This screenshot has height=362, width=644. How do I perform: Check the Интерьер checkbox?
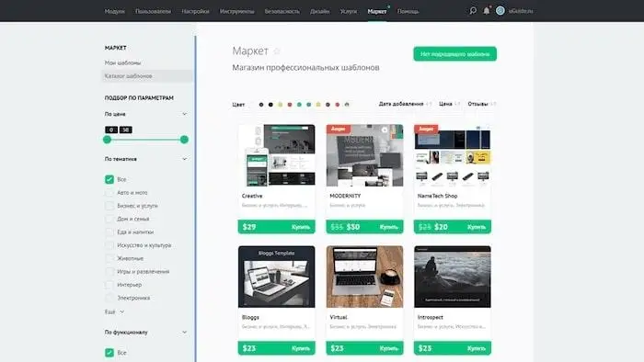pos(109,285)
